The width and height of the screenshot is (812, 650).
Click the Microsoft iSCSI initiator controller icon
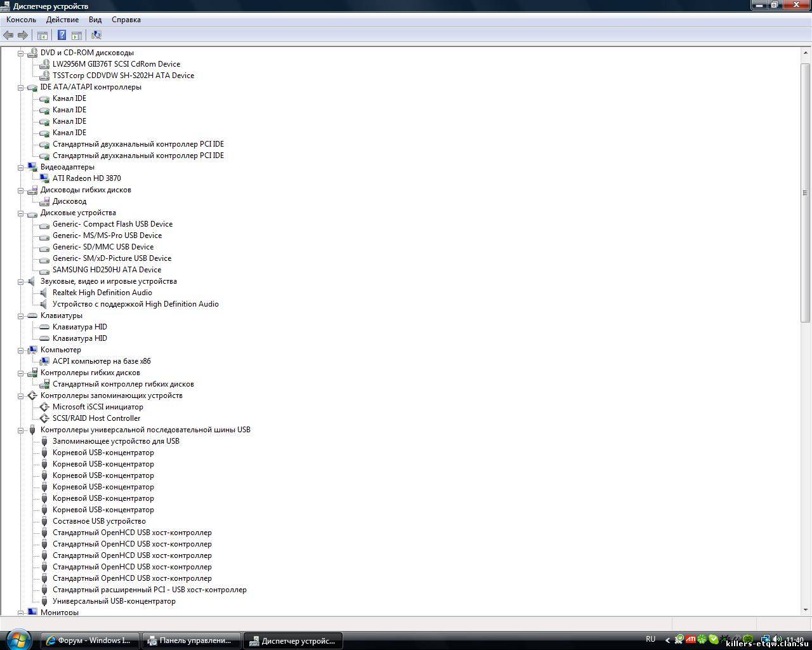[44, 407]
